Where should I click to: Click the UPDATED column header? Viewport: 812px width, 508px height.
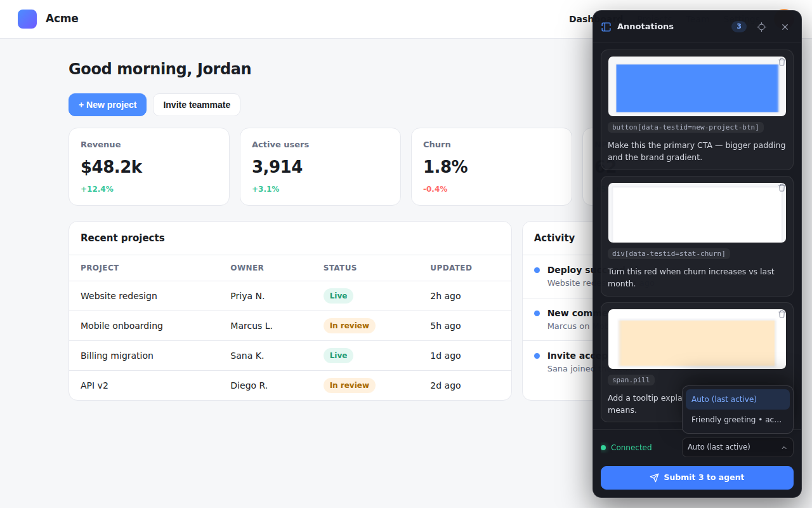(x=451, y=268)
